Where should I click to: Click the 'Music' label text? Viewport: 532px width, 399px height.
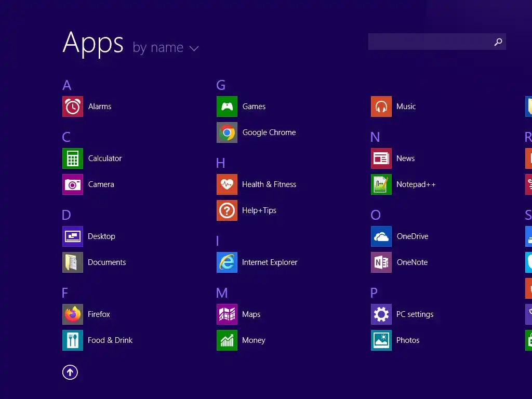pos(406,107)
